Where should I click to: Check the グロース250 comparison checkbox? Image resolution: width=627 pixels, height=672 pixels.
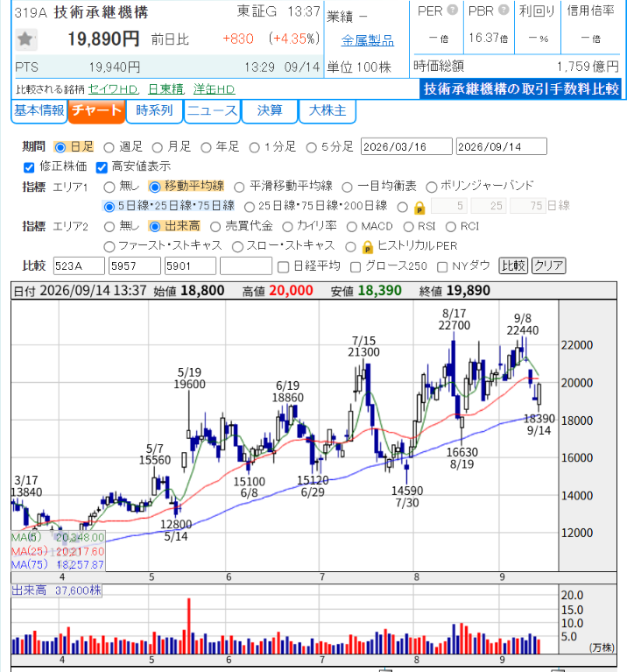point(356,267)
